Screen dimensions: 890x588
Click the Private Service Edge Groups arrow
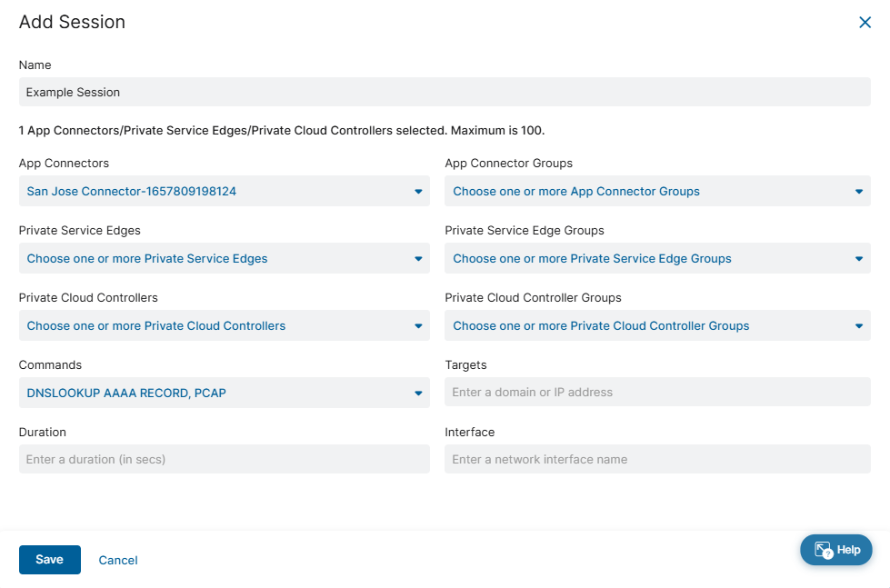(858, 258)
